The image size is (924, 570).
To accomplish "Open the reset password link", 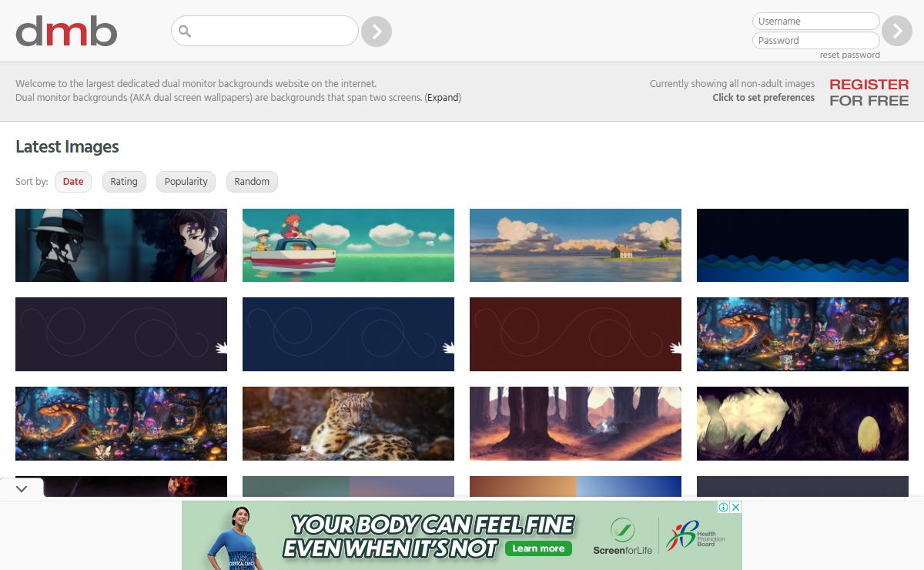I will coord(850,55).
